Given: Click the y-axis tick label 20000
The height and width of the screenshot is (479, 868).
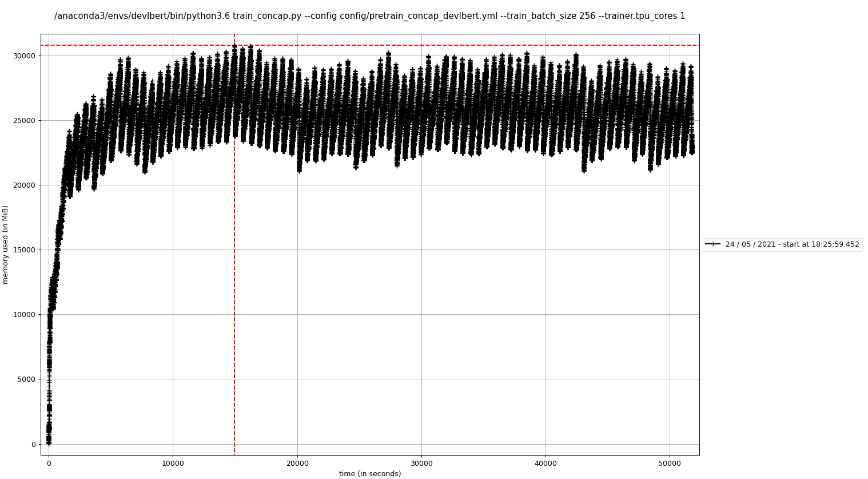Looking at the screenshot, I should [x=25, y=185].
